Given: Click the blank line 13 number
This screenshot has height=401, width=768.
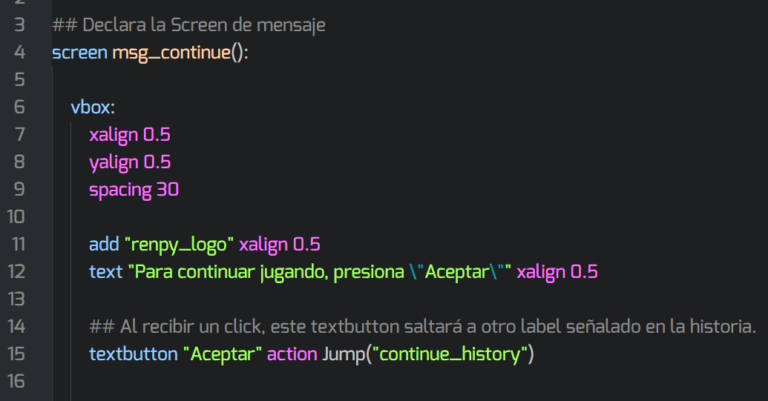Looking at the screenshot, I should click(17, 298).
